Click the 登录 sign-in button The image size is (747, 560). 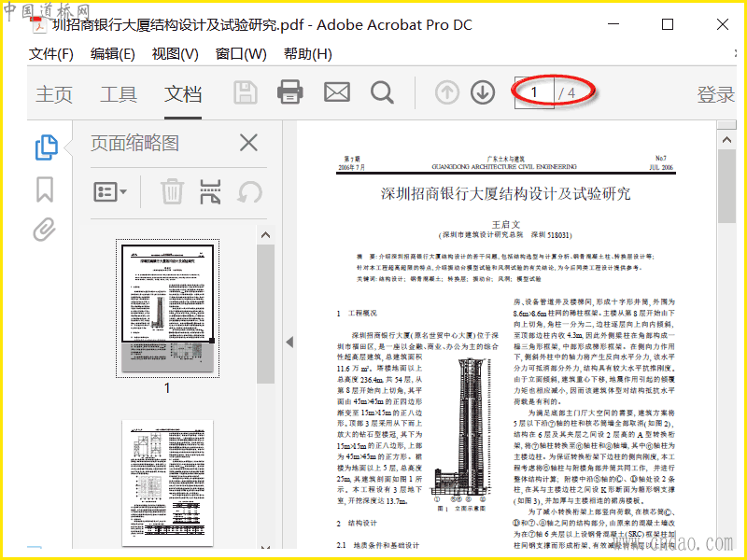[715, 94]
